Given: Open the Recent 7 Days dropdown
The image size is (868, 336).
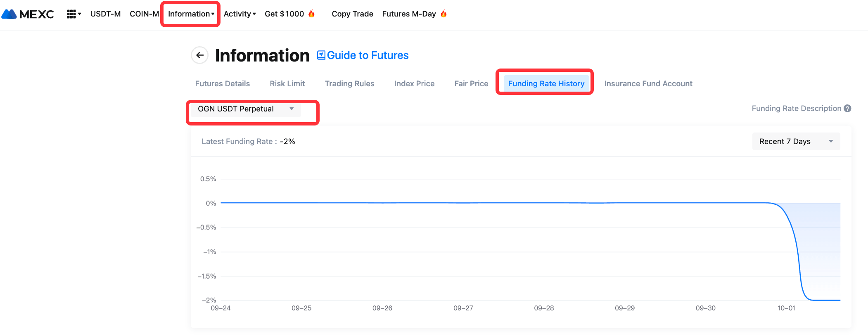Looking at the screenshot, I should point(796,142).
